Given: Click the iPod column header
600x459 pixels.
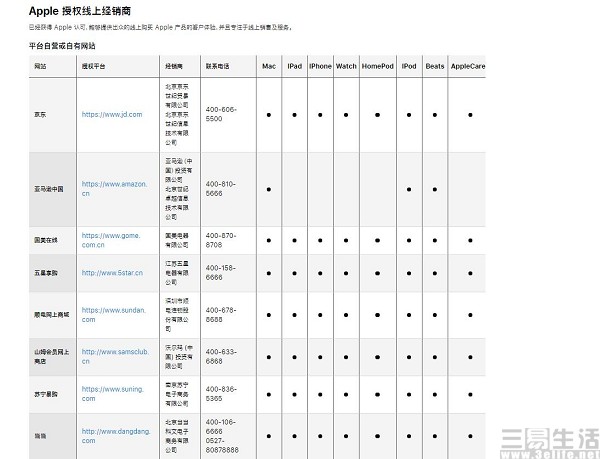Looking at the screenshot, I should pos(409,66).
